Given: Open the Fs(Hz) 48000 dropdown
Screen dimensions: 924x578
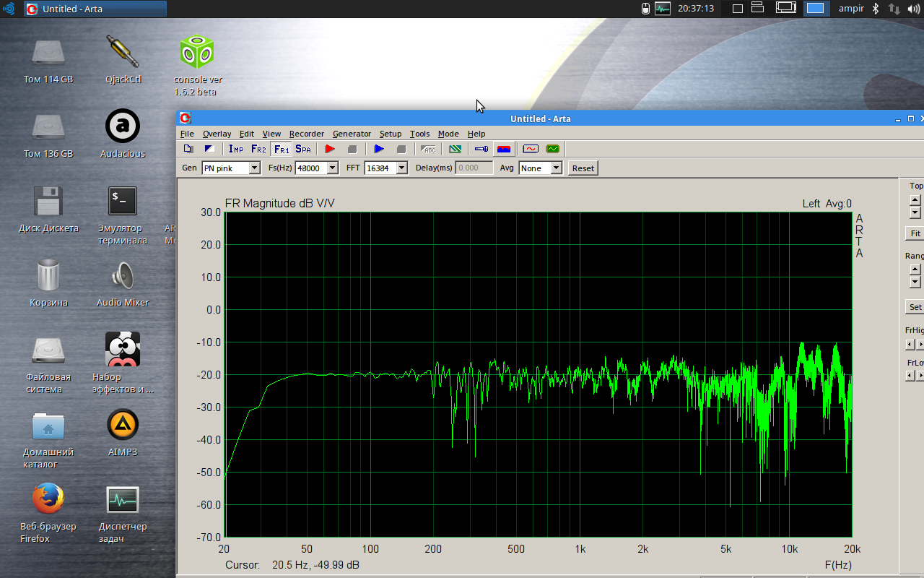Looking at the screenshot, I should [332, 168].
